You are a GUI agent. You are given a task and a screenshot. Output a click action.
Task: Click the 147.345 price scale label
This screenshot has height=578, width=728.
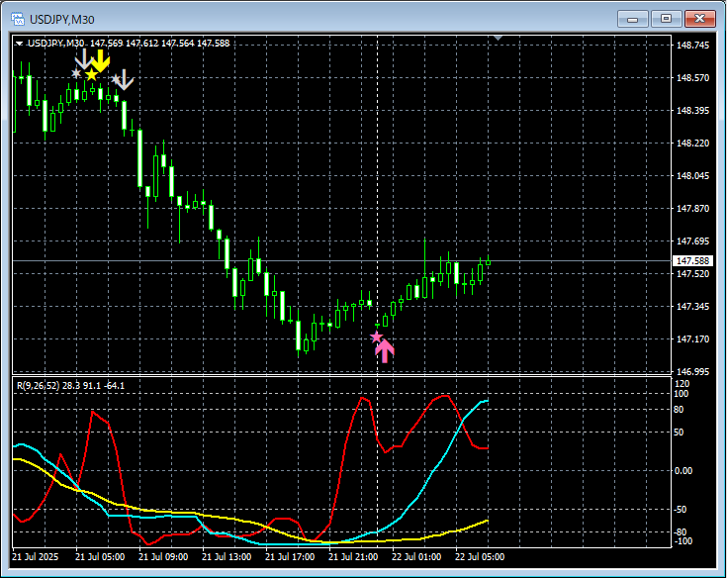point(693,307)
